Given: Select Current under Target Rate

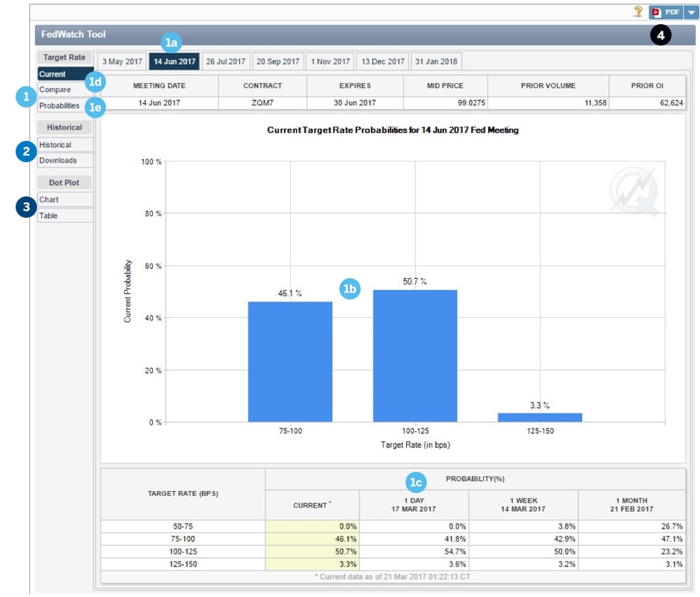Looking at the screenshot, I should pyautogui.click(x=65, y=74).
